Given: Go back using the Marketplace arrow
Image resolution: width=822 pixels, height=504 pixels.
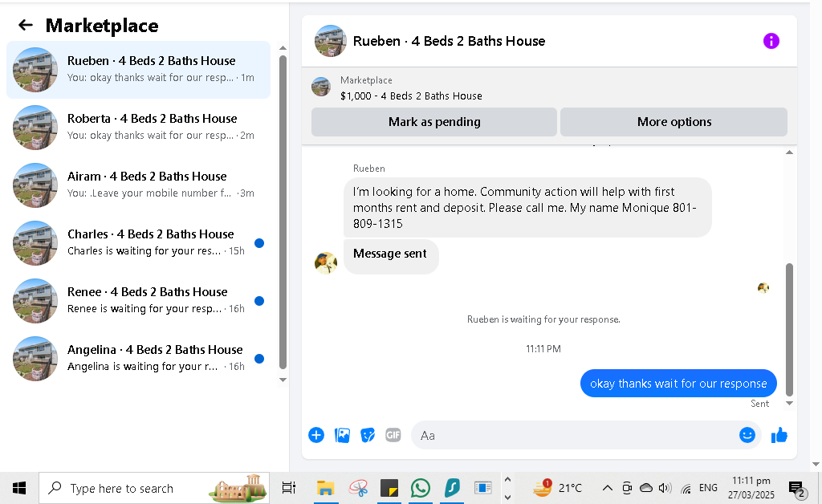Looking at the screenshot, I should pos(25,25).
